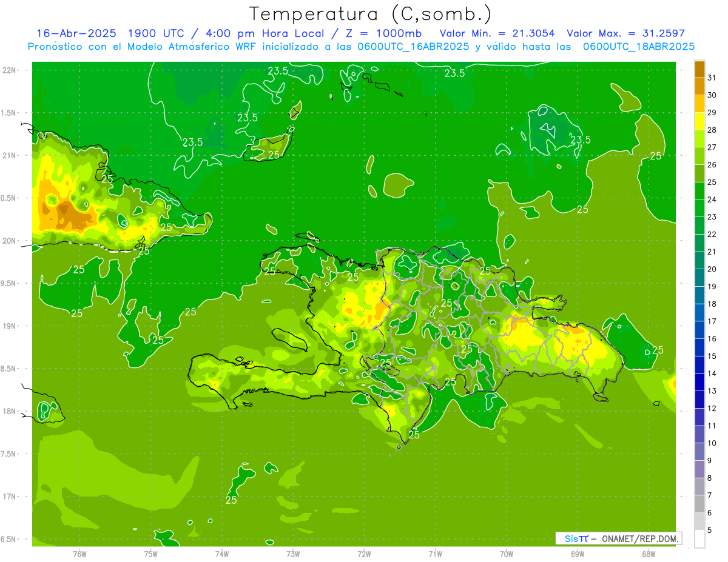Click the '31' label on the color scale

coord(712,78)
